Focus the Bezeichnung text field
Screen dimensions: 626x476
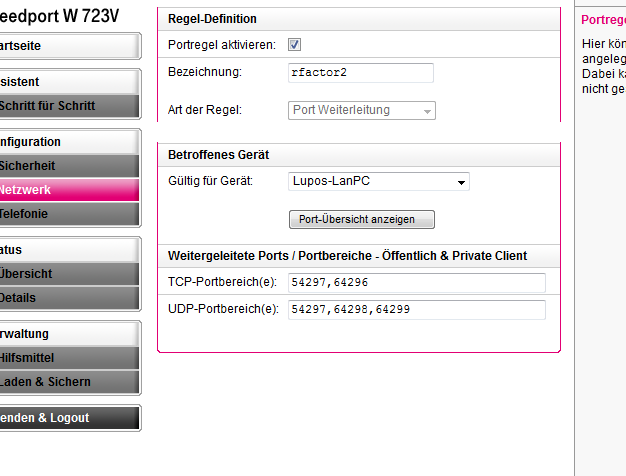[360, 73]
